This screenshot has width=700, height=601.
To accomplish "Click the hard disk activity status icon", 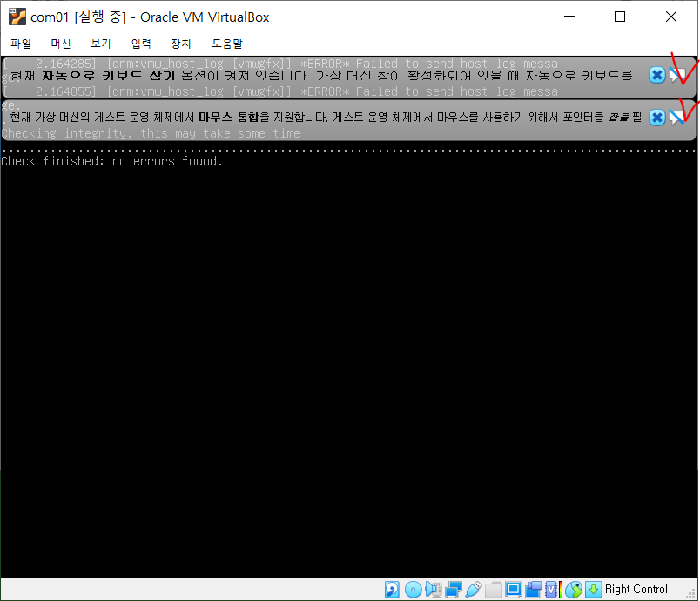I will (392, 590).
